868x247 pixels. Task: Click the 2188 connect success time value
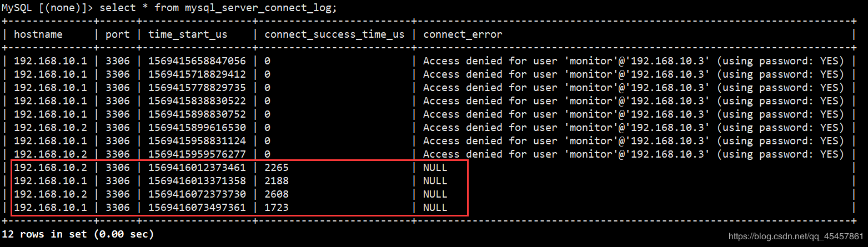coord(277,180)
